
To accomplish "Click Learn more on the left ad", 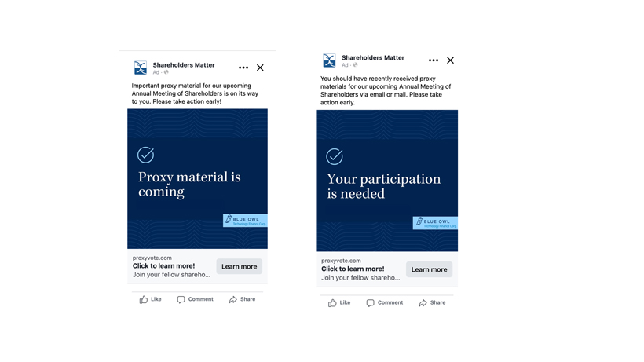I will (x=239, y=266).
